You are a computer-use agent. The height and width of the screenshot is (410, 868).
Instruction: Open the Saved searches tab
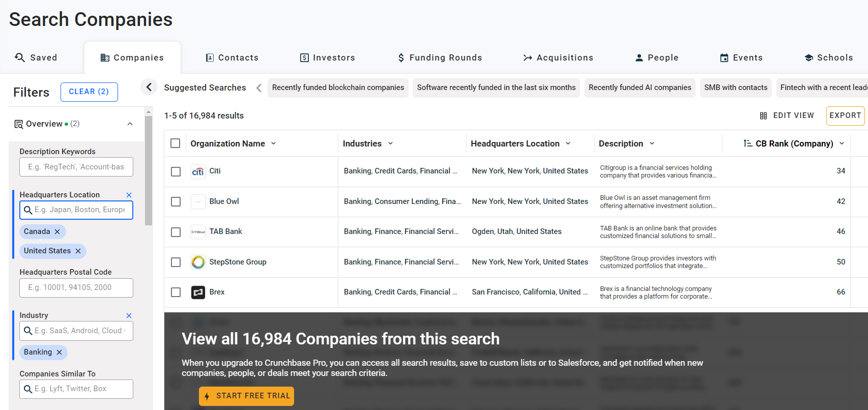point(36,57)
